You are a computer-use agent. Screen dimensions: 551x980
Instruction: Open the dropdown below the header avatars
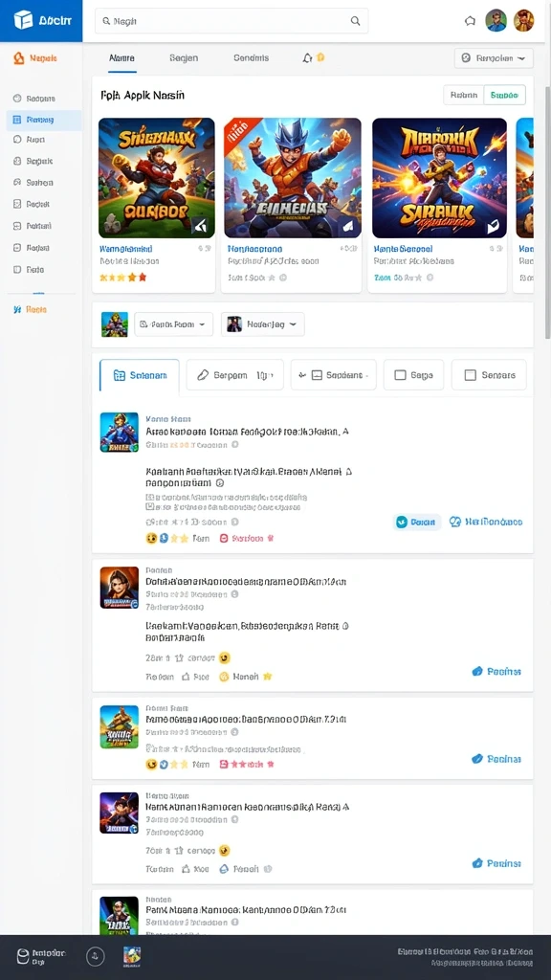point(494,58)
